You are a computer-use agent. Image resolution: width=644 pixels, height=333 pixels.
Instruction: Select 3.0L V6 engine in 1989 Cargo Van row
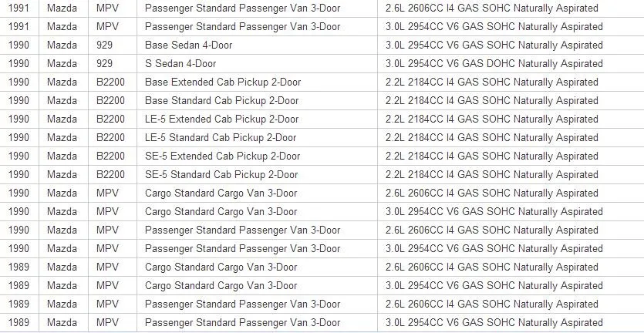click(511, 285)
